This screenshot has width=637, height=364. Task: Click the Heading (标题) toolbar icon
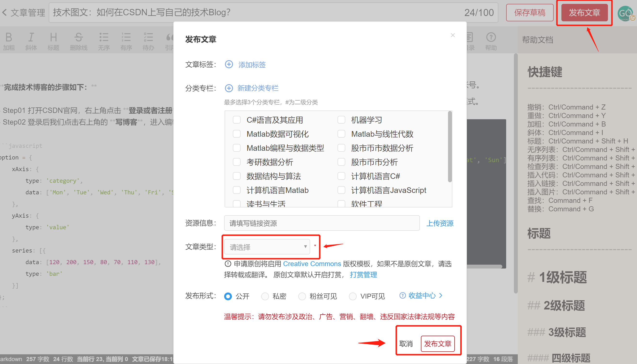(53, 41)
